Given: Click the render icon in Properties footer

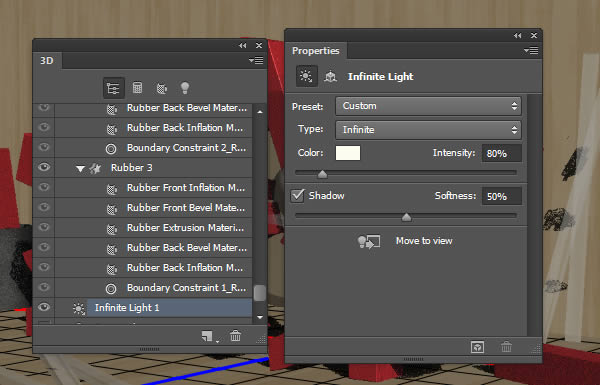Looking at the screenshot, I should click(x=477, y=347).
